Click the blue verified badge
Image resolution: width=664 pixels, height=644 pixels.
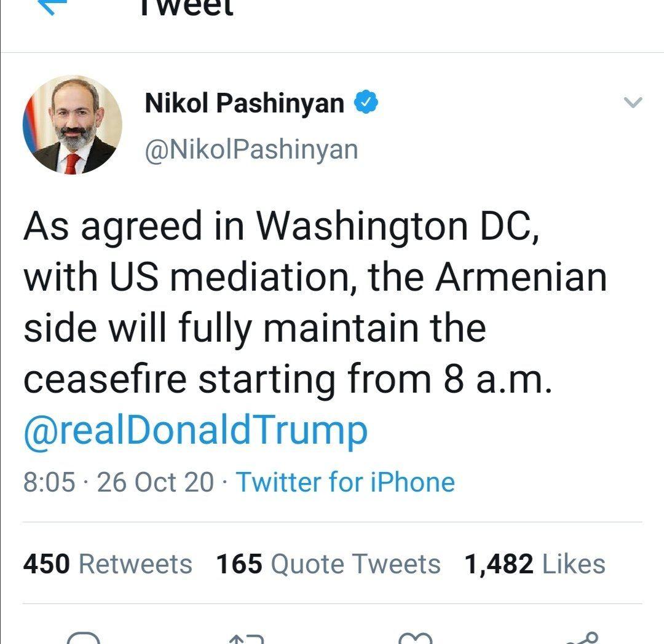[x=366, y=103]
